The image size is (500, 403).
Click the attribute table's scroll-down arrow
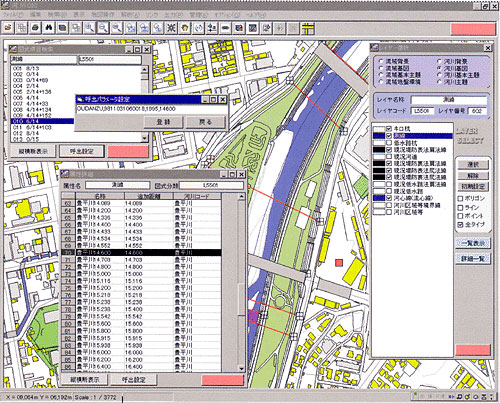pos(242,369)
